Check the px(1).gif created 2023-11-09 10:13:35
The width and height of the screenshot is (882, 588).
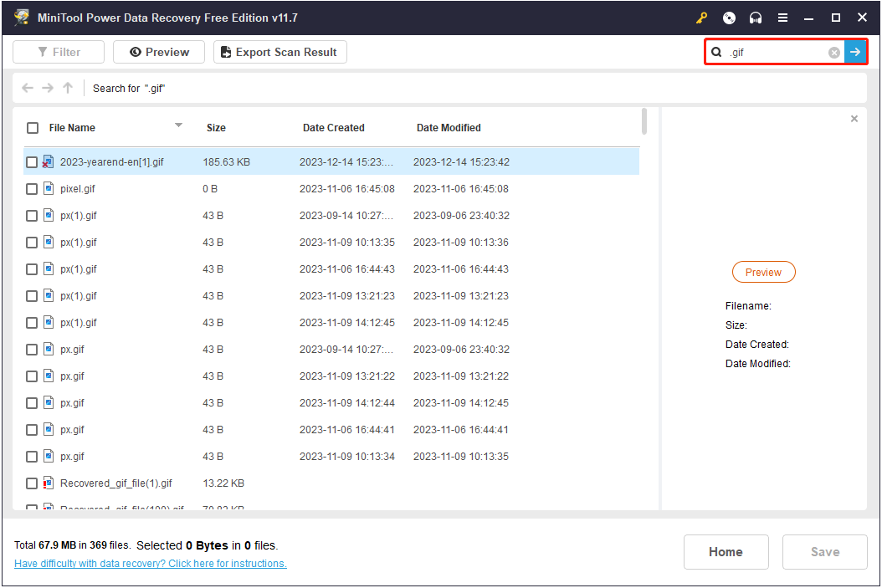coord(32,243)
